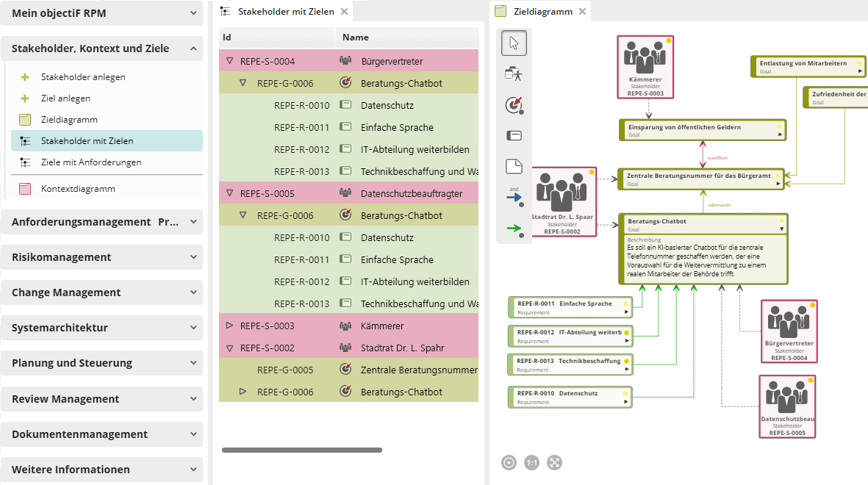Reset diagram zoom to 1:1
Viewport: 868px width, 485px height.
(x=531, y=462)
